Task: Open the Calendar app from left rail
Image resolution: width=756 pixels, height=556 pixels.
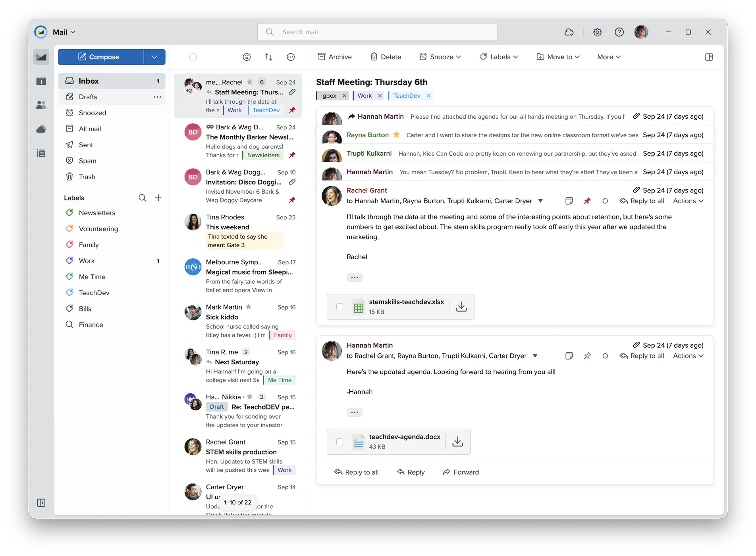Action: pos(41,81)
